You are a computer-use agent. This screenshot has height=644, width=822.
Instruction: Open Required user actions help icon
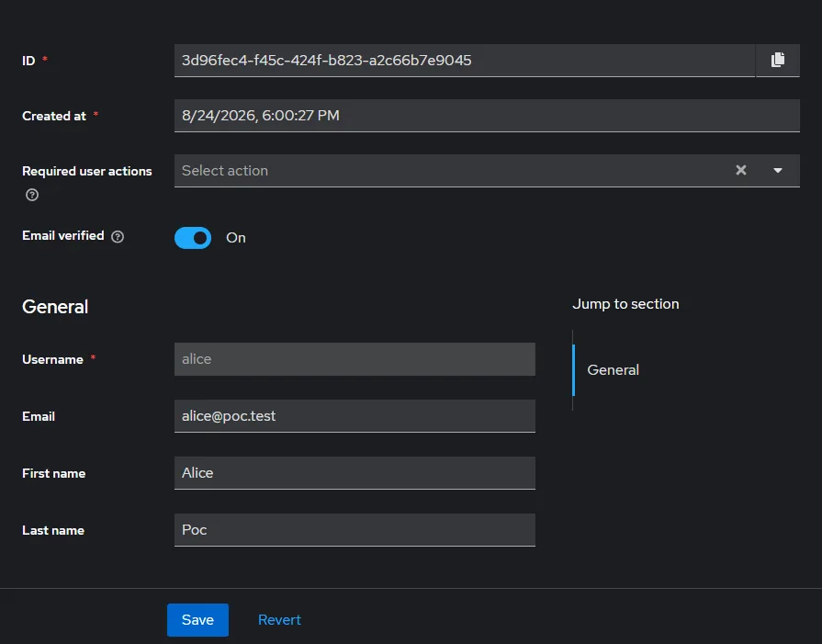tap(32, 195)
